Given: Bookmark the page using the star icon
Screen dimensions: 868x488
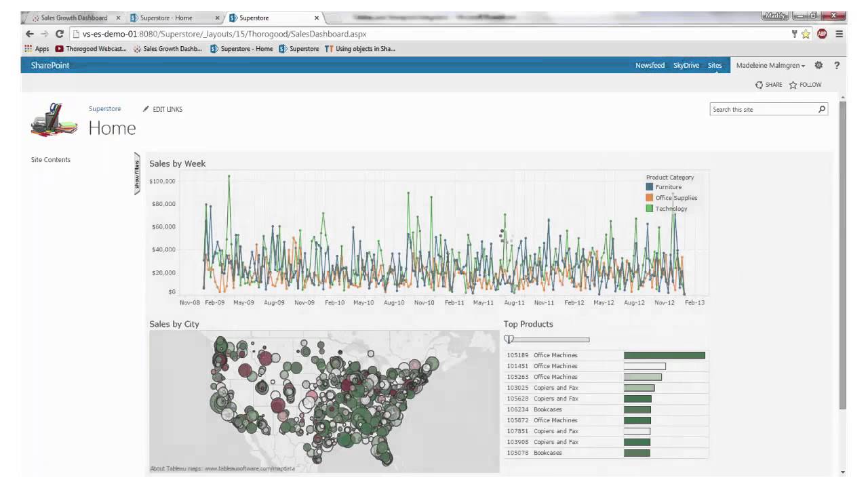Looking at the screenshot, I should pos(806,34).
